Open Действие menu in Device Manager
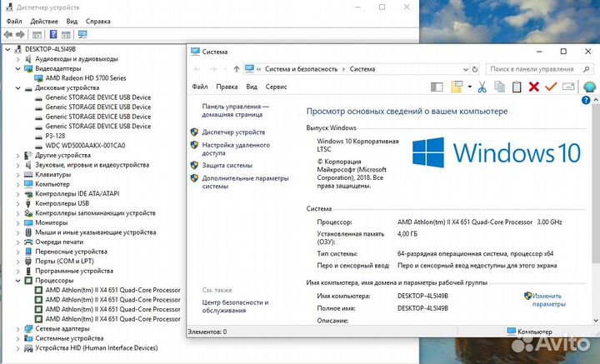The image size is (600, 364). tap(44, 22)
